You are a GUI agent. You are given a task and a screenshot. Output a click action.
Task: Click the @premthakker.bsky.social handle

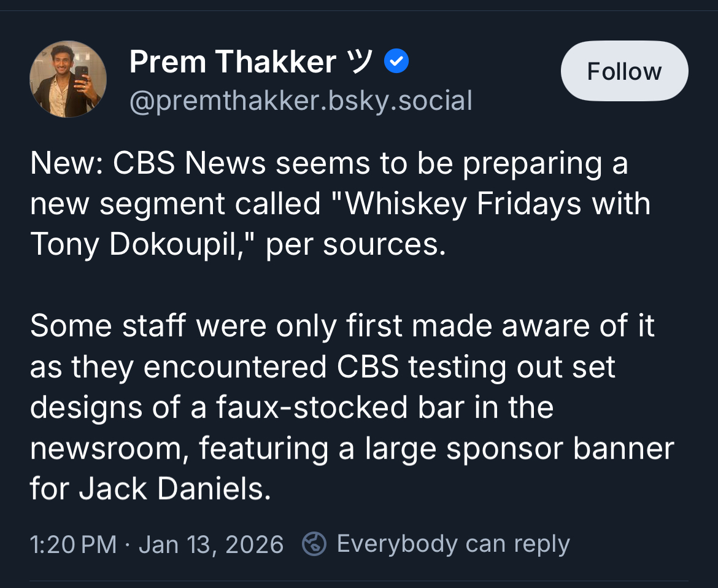[x=301, y=101]
